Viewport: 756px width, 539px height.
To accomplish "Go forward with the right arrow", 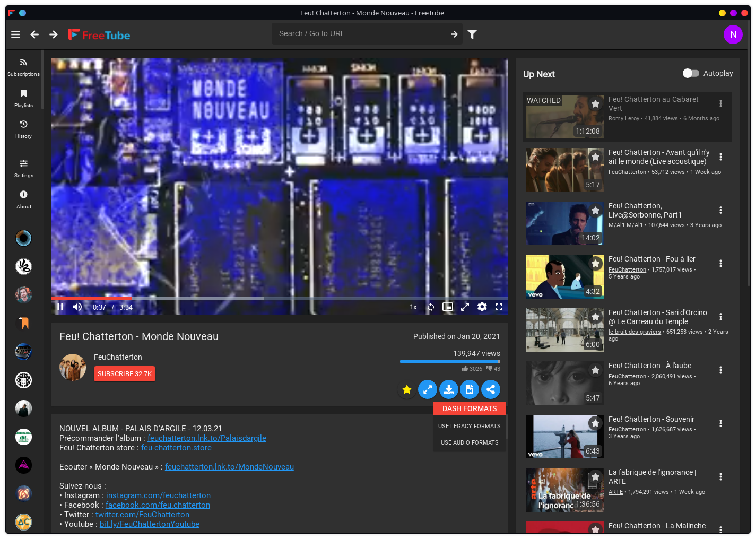I will [x=54, y=34].
